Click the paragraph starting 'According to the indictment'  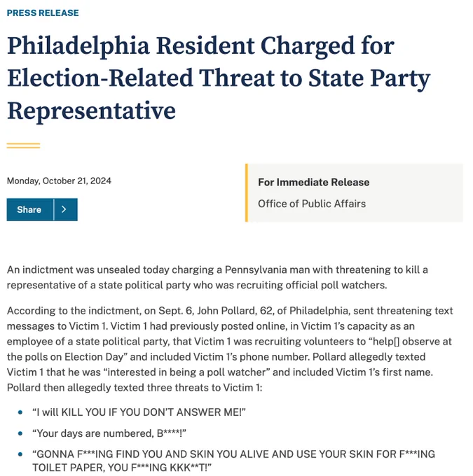pyautogui.click(x=230, y=349)
